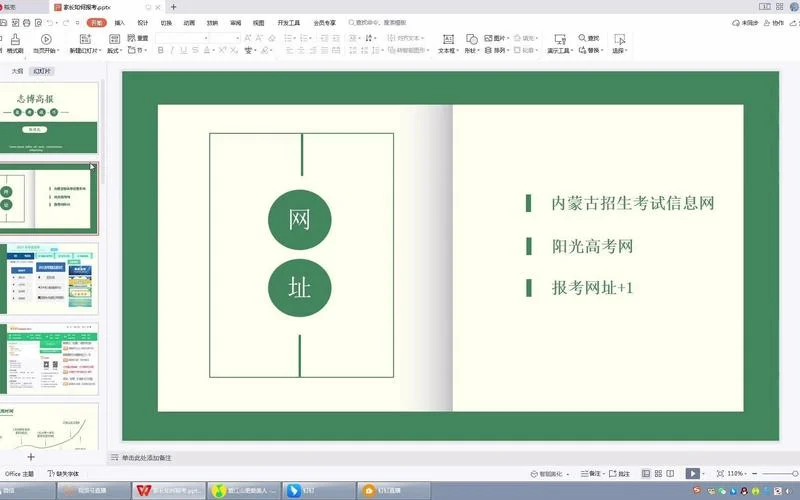Insert a Picture (图片)

coord(495,38)
